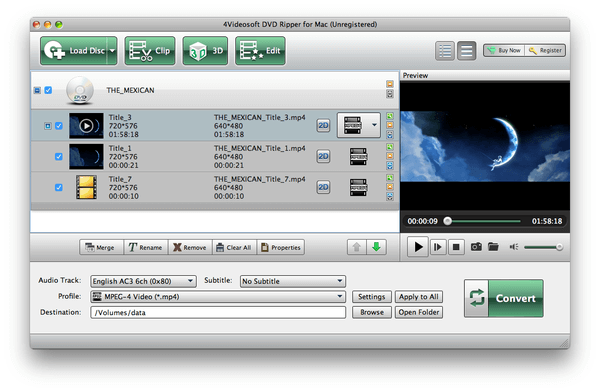Click the Register button
600x392 pixels.
545,51
